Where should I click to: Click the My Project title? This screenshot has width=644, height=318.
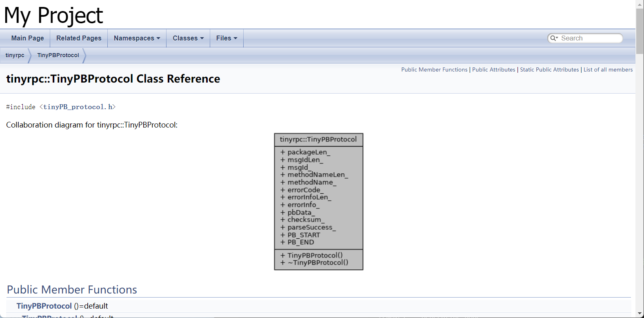(53, 16)
